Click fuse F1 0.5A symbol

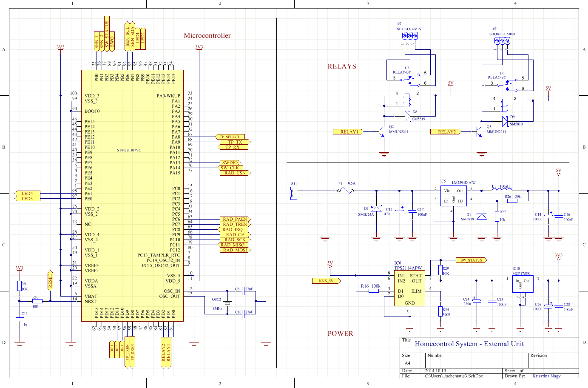(345, 190)
